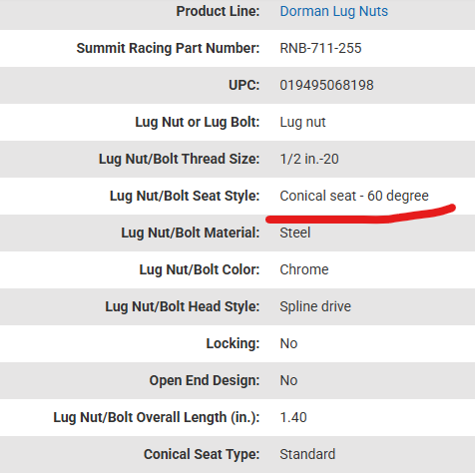Click the Product Line label
The width and height of the screenshot is (475, 476).
(x=218, y=11)
